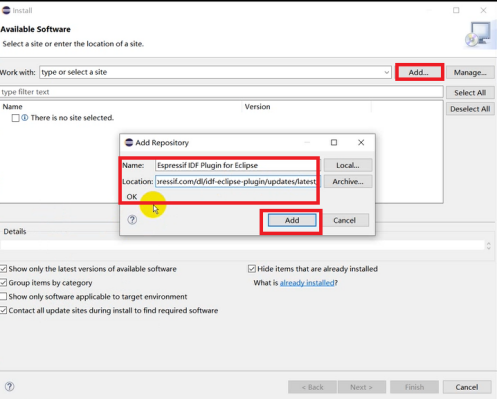Click the install wizard banner image
Viewport: 498px width, 400px height.
pyautogui.click(x=480, y=35)
